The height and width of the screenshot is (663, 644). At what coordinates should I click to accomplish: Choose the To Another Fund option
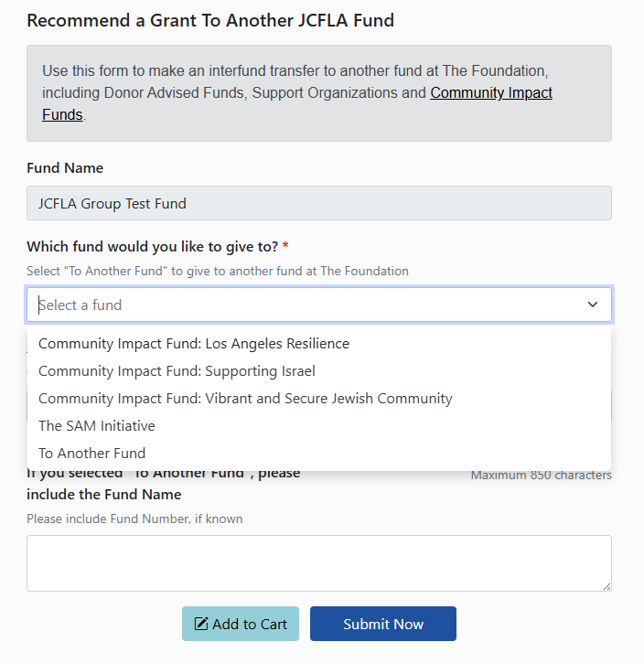(x=319, y=454)
